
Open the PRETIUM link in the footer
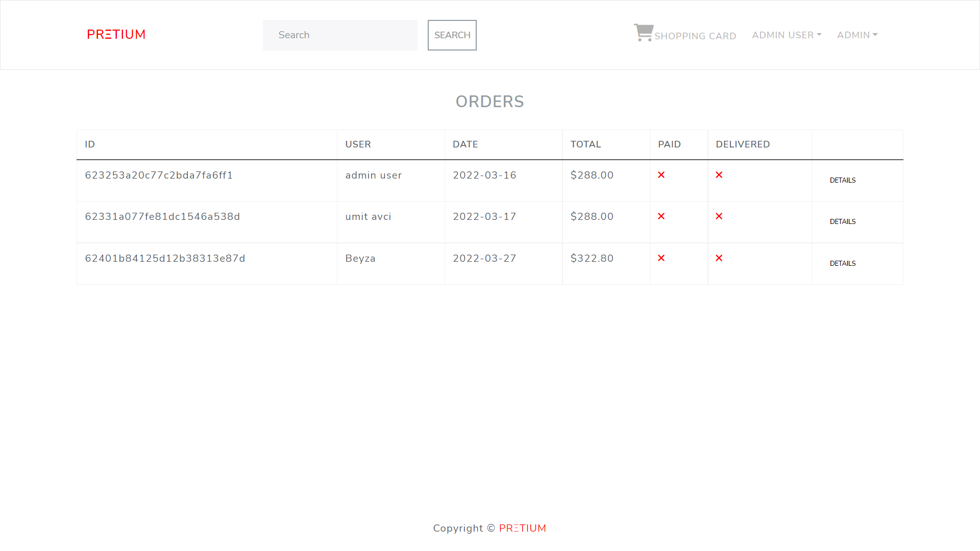[523, 528]
